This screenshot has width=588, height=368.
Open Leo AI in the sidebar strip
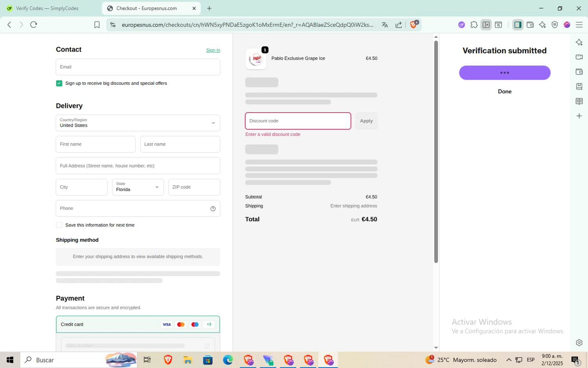pos(579,42)
